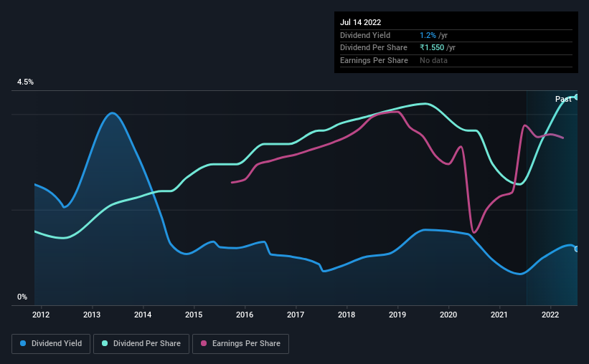Click the blue Dividend Yield legend dot

pos(23,343)
